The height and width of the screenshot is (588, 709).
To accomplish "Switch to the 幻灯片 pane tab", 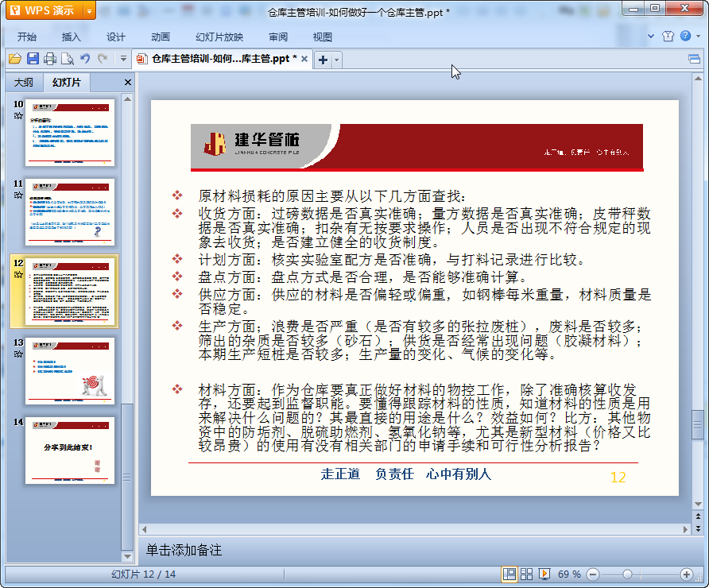I will [67, 83].
